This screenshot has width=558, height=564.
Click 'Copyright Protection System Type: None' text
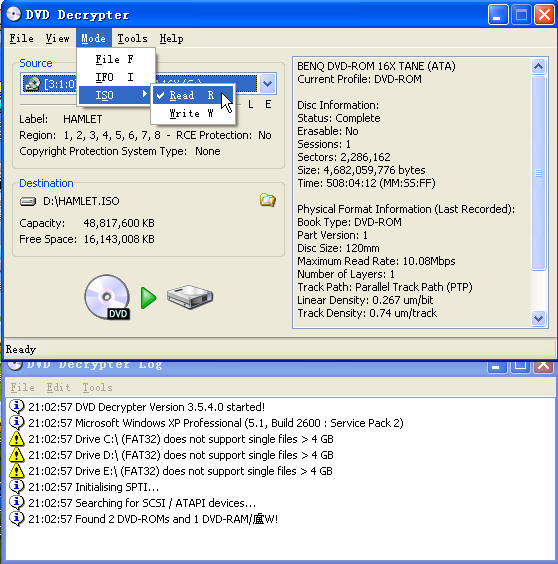[120, 151]
